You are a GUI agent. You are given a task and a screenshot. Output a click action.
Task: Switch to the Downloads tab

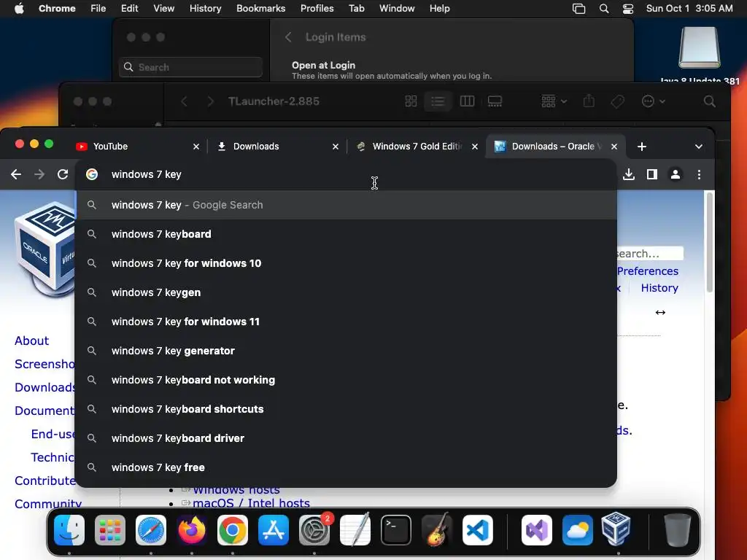[x=277, y=147]
